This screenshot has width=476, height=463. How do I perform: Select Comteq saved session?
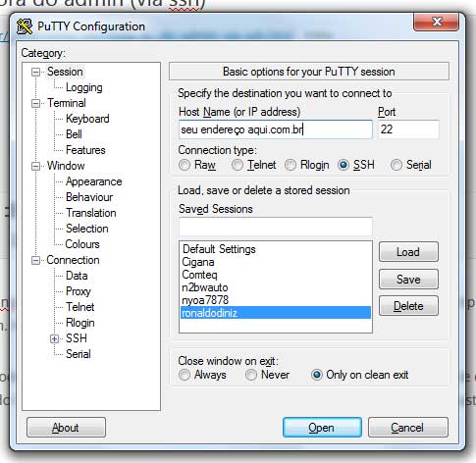[276, 275]
